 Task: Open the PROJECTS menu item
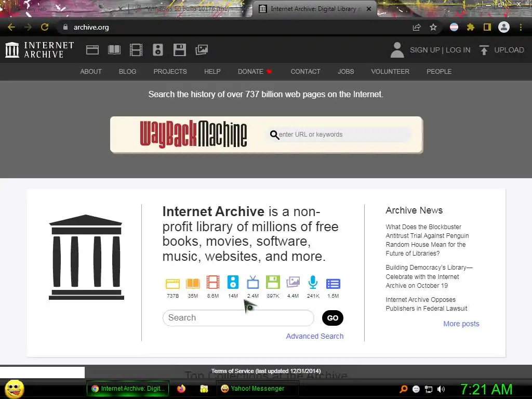pyautogui.click(x=170, y=72)
